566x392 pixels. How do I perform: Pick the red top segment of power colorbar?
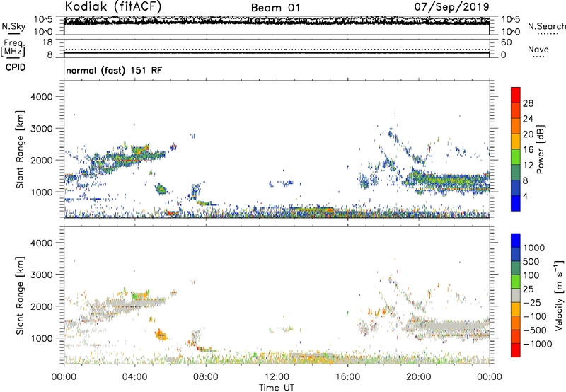click(x=516, y=96)
